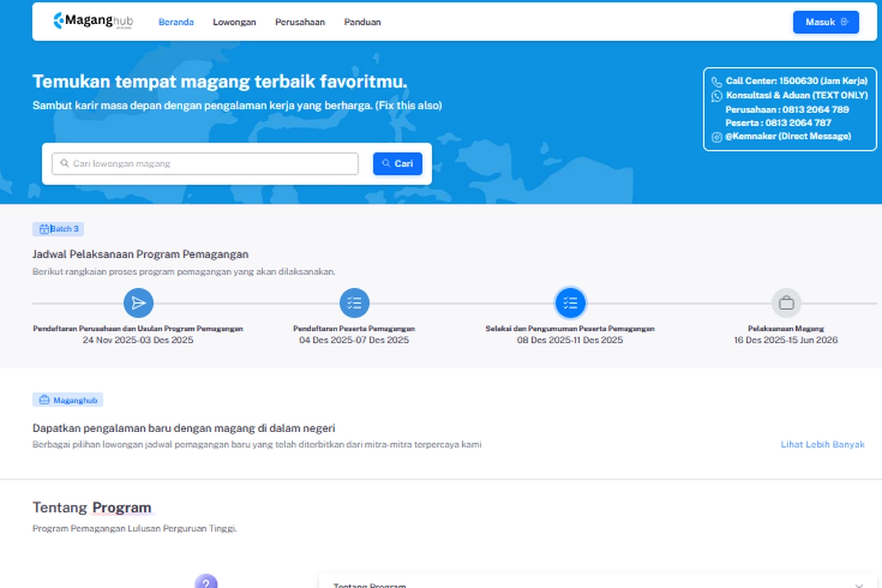Open the Lowongan navigation item

click(234, 22)
